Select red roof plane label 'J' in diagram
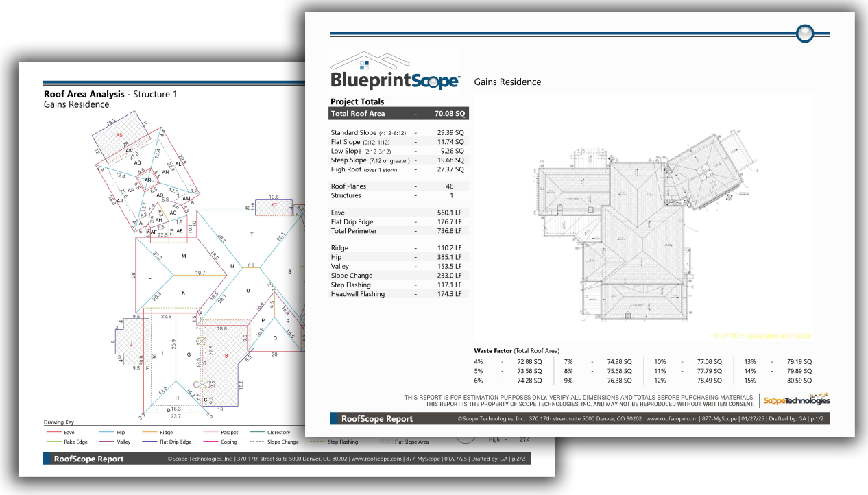This screenshot has width=868, height=495. (131, 346)
